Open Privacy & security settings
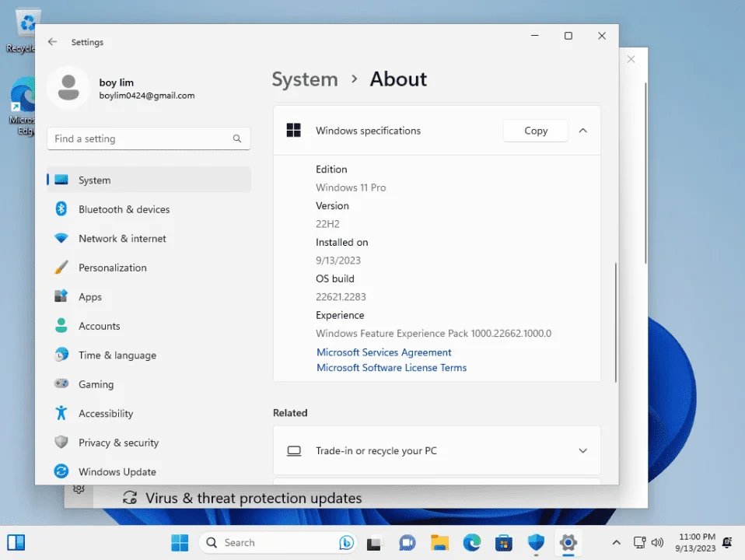 [x=149, y=443]
